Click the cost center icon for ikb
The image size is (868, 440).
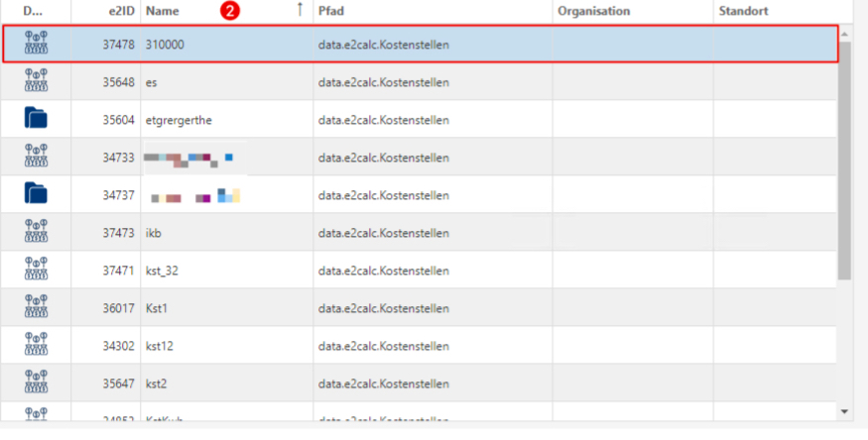pyautogui.click(x=36, y=233)
